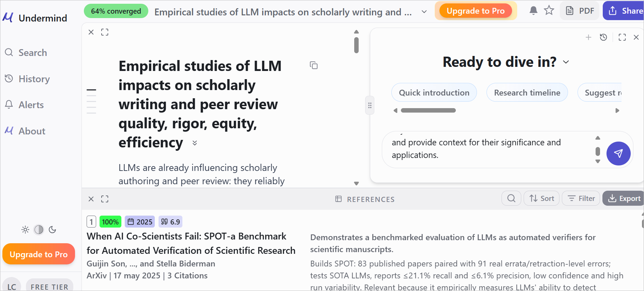This screenshot has width=644, height=291.
Task: Send the chat message
Action: 618,154
